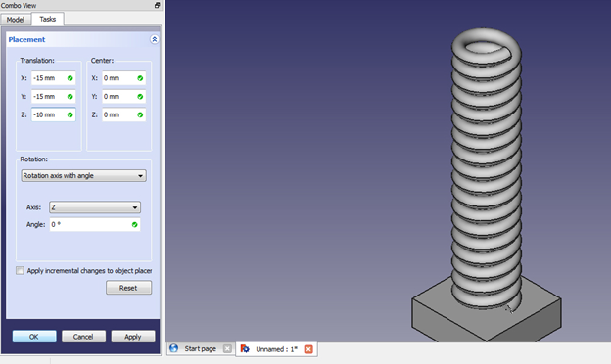This screenshot has height=364, width=611.
Task: Open the Axis Z dropdown
Action: pos(95,207)
